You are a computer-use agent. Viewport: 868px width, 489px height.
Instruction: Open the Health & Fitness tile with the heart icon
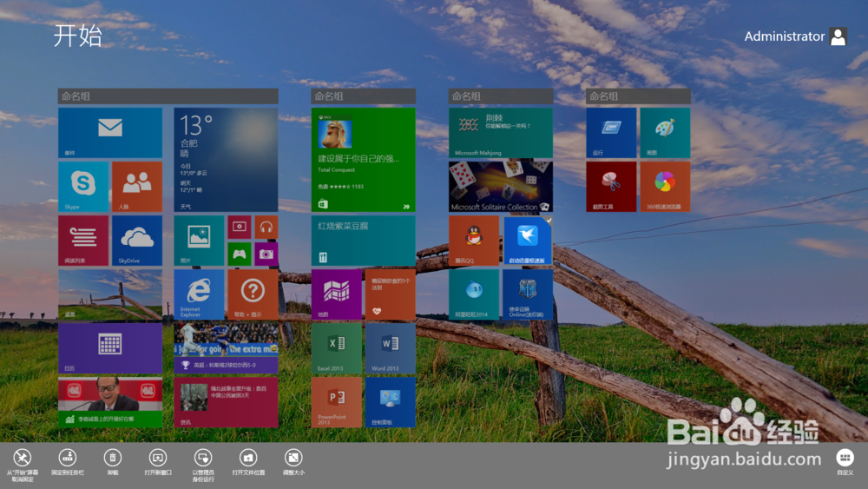click(x=391, y=294)
